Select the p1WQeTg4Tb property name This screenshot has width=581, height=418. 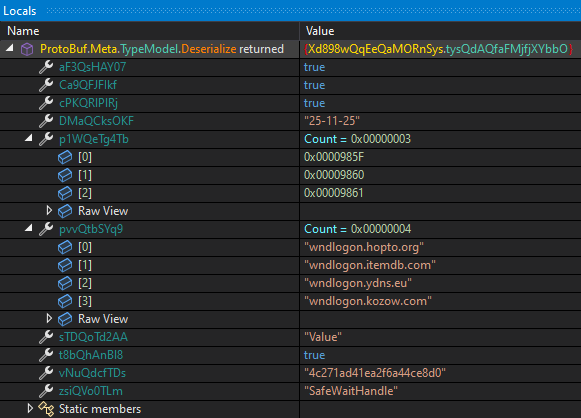(x=94, y=139)
